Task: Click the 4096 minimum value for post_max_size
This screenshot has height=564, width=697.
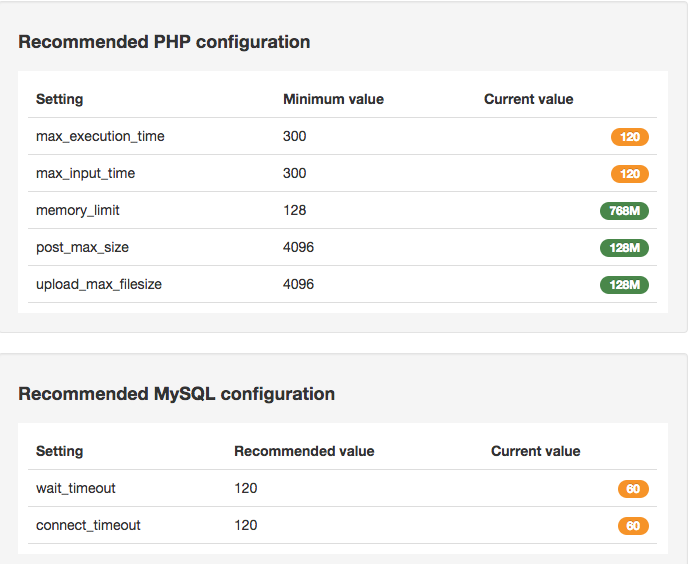Action: click(298, 247)
